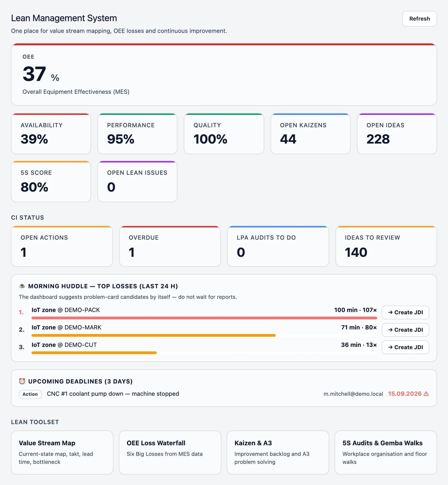Image resolution: width=448 pixels, height=485 pixels.
Task: Open the Open Ideas 228 card
Action: click(397, 134)
